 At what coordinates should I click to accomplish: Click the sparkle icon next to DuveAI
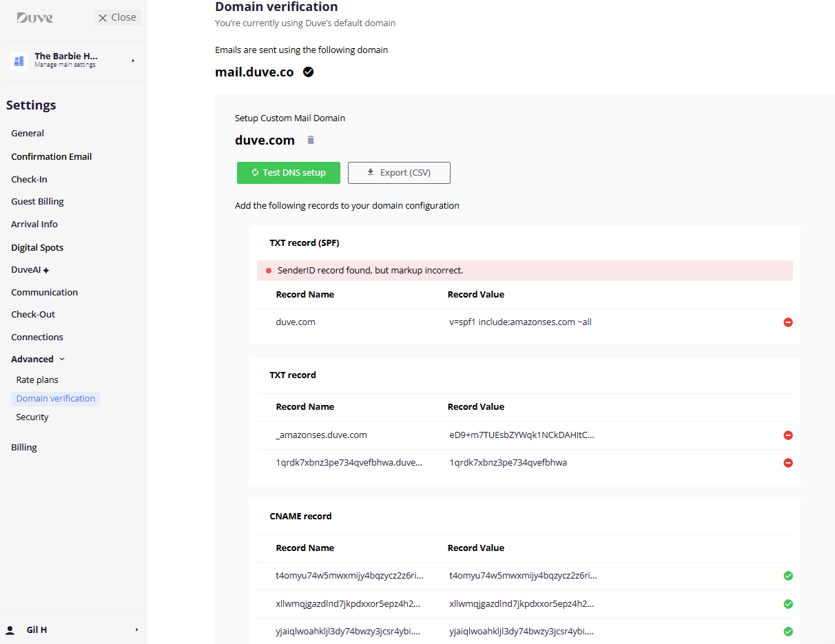46,271
